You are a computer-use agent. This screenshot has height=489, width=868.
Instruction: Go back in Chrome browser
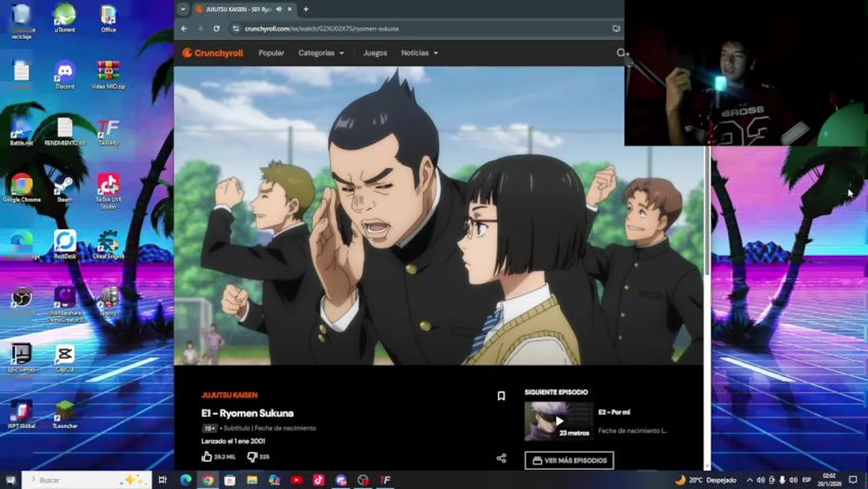tap(183, 29)
